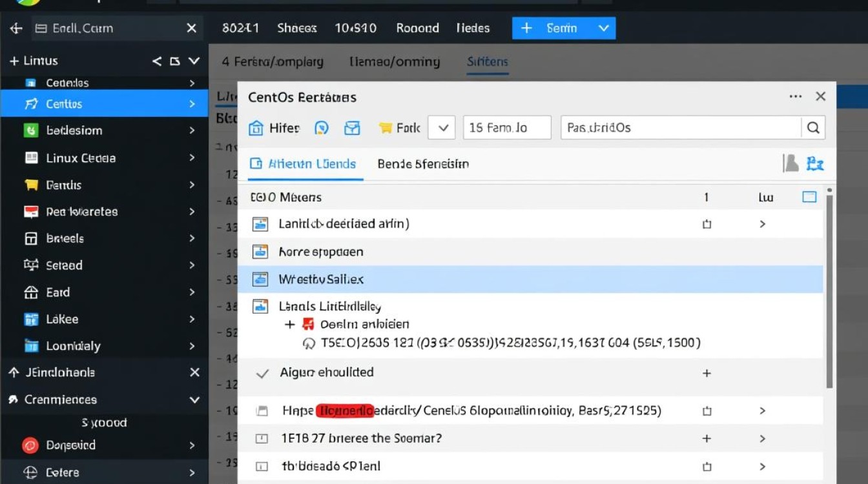Click the red Rea kwaretes icon

point(31,212)
